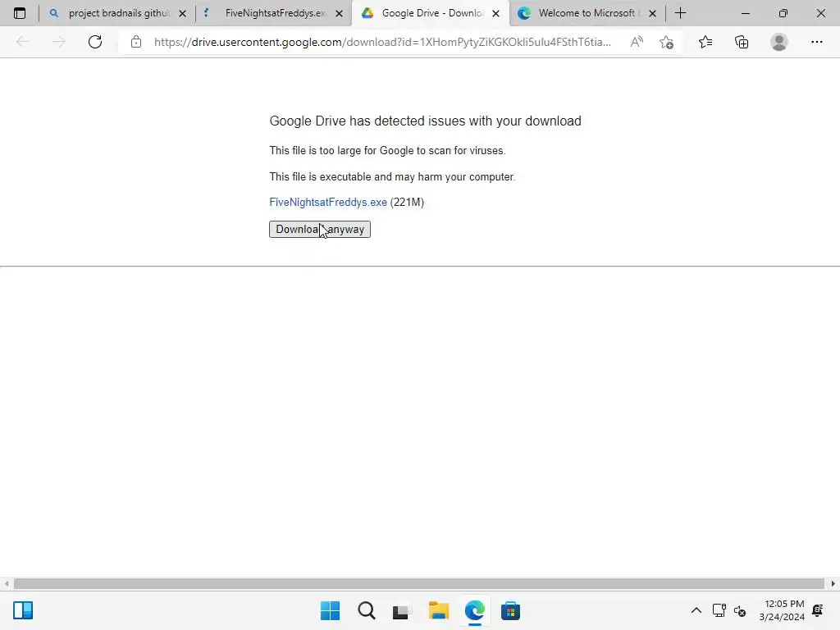Screen dimensions: 840x630
Task: Open the Windows Start menu
Action: click(x=330, y=610)
